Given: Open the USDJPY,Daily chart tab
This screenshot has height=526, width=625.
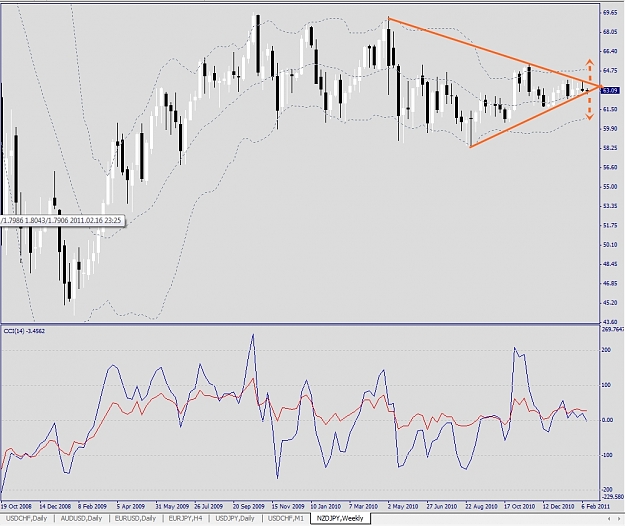Looking at the screenshot, I should [x=235, y=518].
